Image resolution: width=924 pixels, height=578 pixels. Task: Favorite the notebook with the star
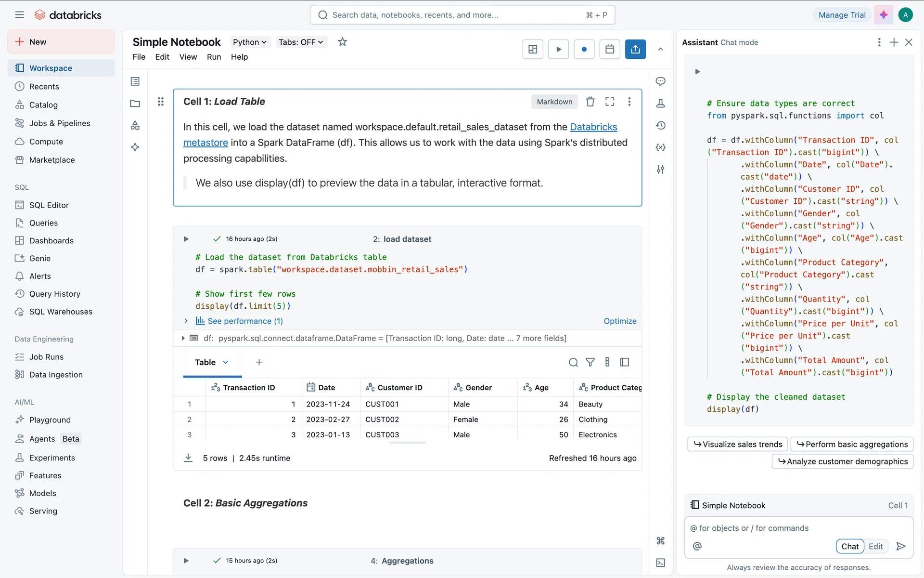click(342, 42)
